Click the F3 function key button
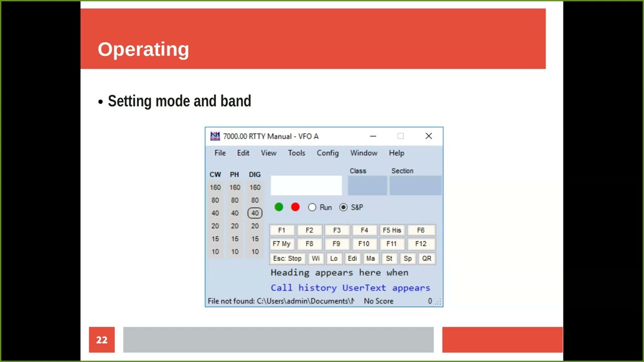 click(337, 230)
